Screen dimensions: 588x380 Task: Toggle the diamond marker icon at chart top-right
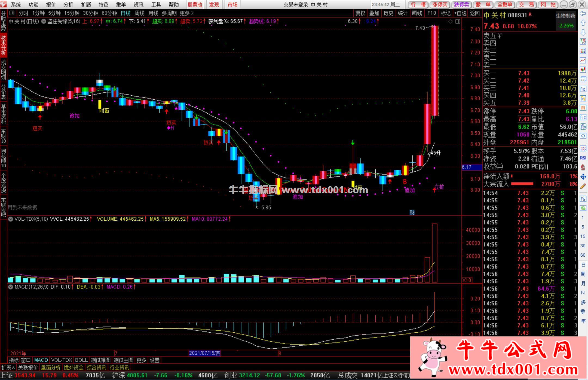[x=450, y=21]
